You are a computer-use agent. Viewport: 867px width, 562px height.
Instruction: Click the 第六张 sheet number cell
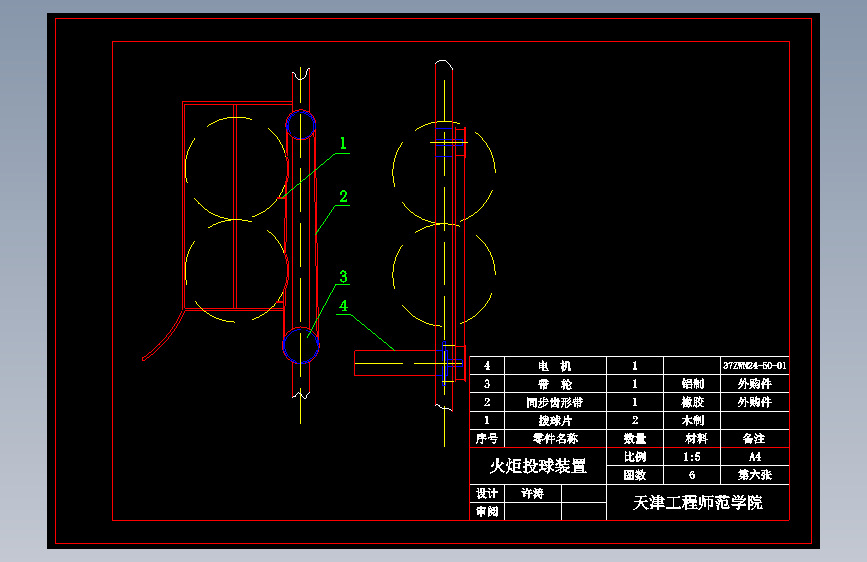click(x=754, y=475)
